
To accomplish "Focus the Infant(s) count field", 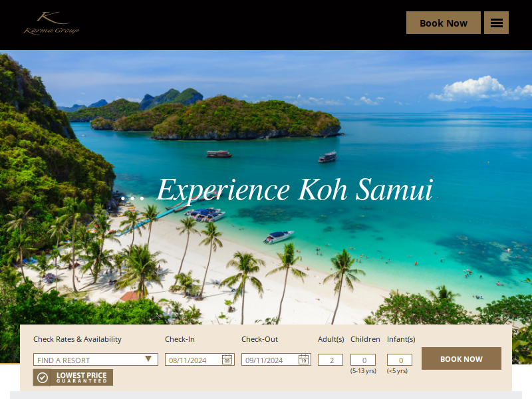I will pyautogui.click(x=400, y=360).
